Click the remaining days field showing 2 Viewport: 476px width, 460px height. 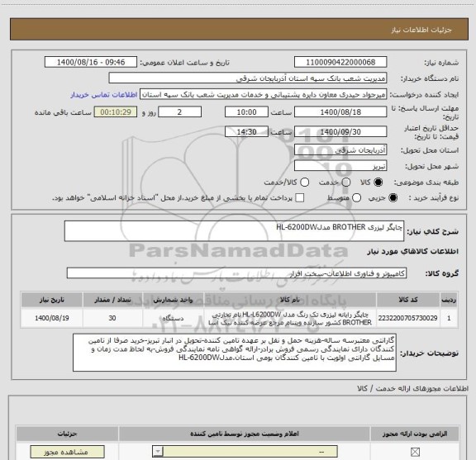tap(179, 112)
